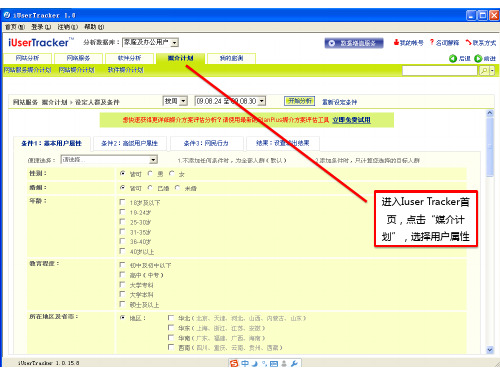The height and width of the screenshot is (375, 500).
Task: Click the search magnifier icon
Action: 484,71
